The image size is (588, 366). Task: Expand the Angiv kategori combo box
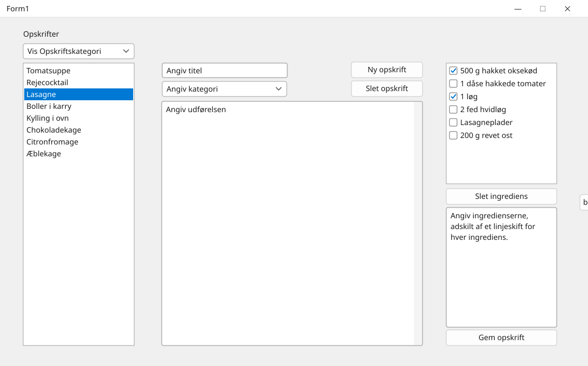tap(225, 89)
